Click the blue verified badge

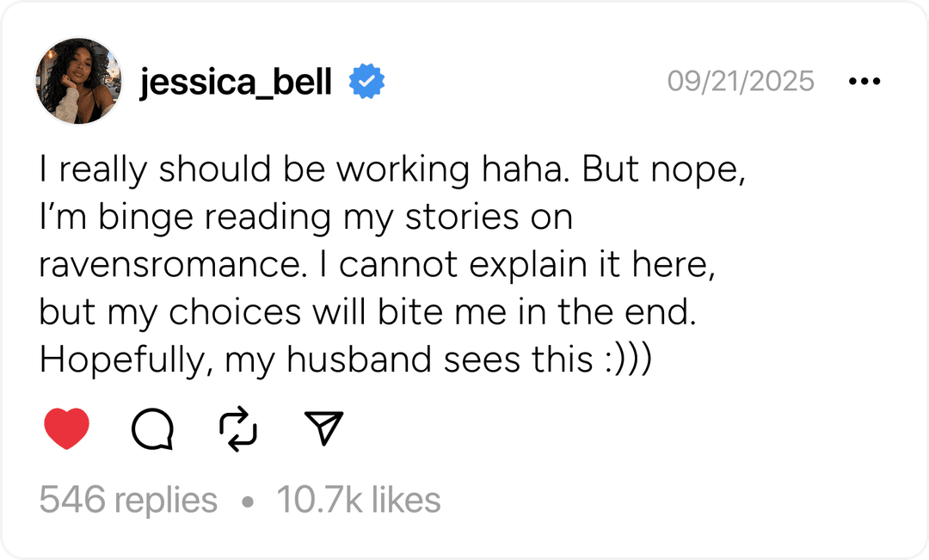click(x=366, y=82)
